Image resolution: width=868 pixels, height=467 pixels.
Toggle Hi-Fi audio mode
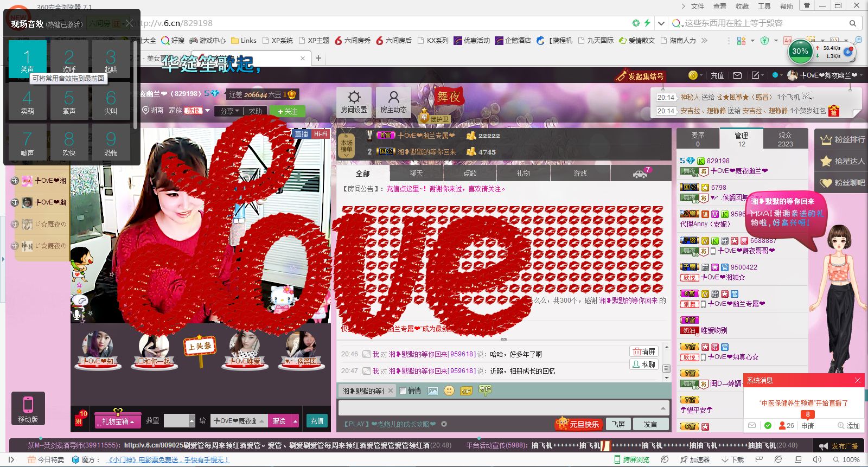tap(320, 133)
